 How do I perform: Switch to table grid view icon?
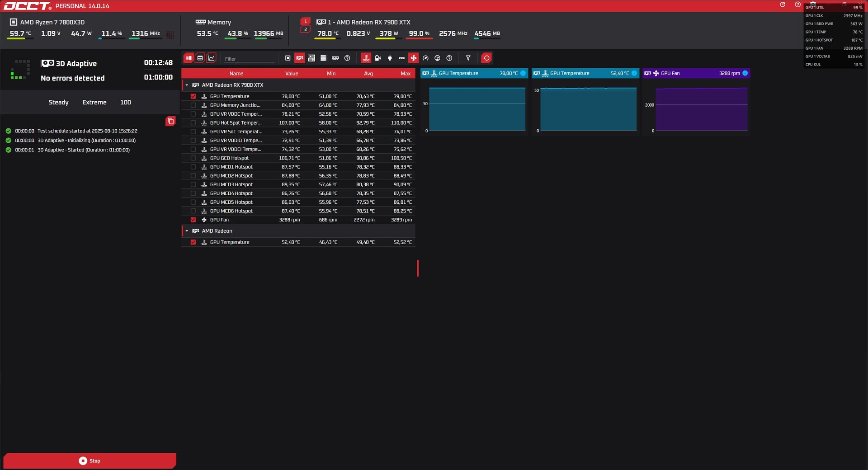coord(200,58)
